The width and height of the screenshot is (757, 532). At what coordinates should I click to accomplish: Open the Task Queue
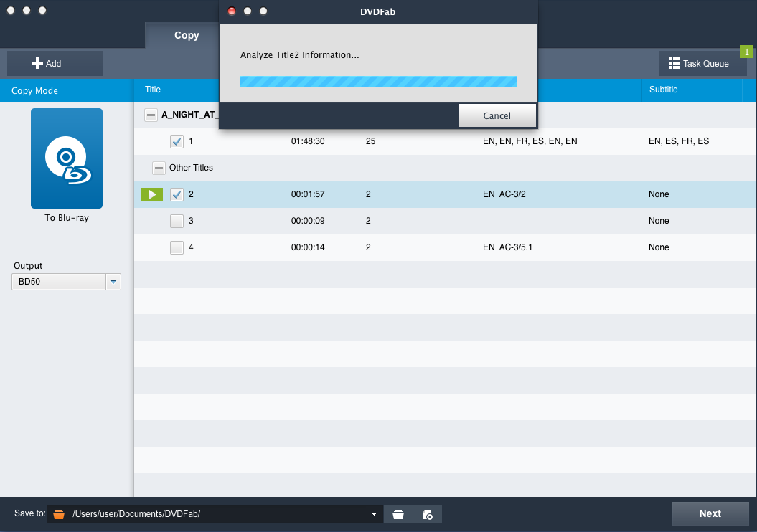(702, 63)
